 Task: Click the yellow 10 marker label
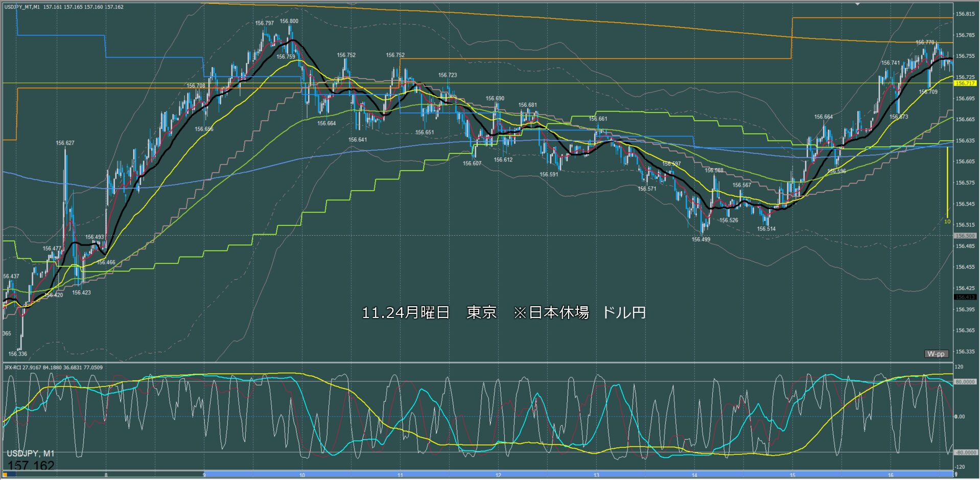pos(947,221)
